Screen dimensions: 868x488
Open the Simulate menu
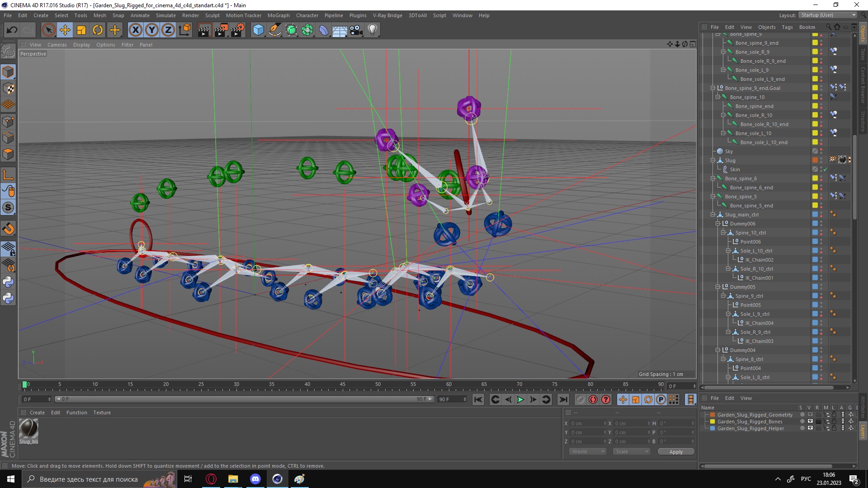[x=166, y=15]
